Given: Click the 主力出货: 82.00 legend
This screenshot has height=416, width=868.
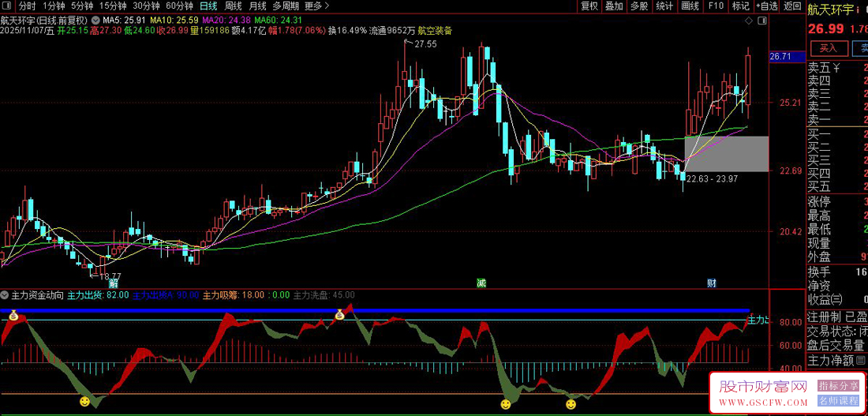Looking at the screenshot, I should pos(98,295).
